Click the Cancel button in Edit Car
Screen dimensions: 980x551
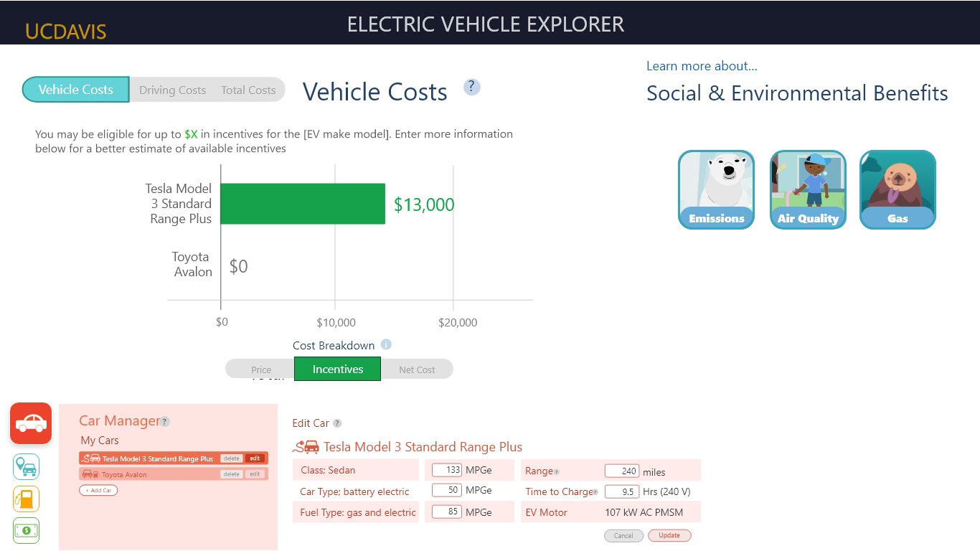pos(623,535)
